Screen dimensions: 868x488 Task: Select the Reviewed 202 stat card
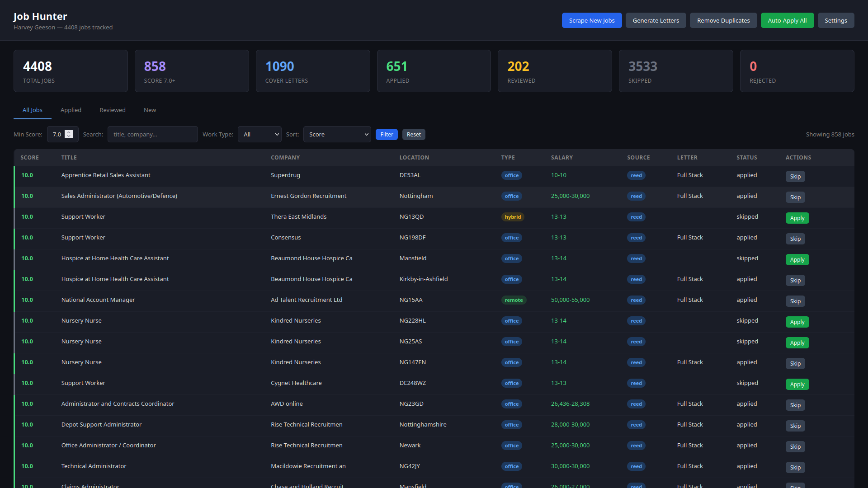555,71
